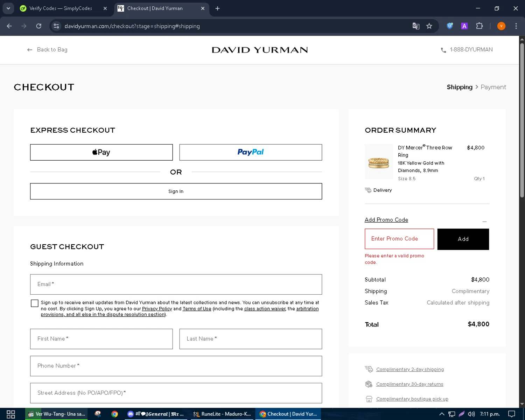
Task: Open the Chrome profile avatar
Action: [501, 26]
